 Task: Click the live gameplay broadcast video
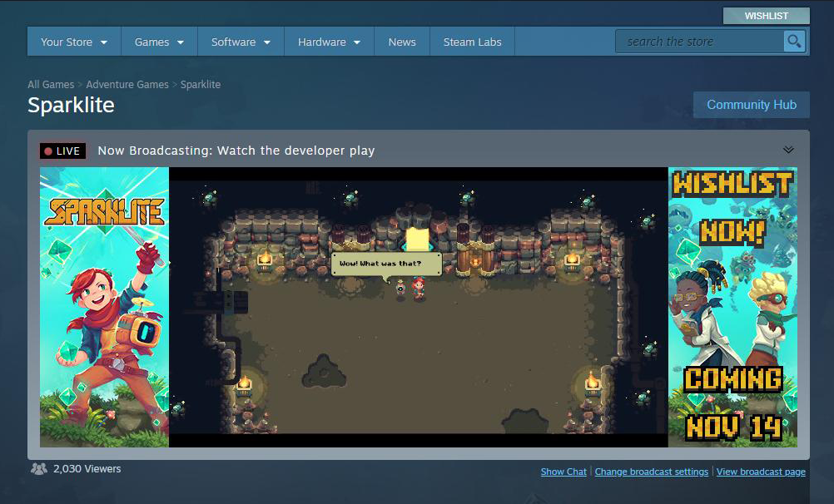click(x=418, y=307)
